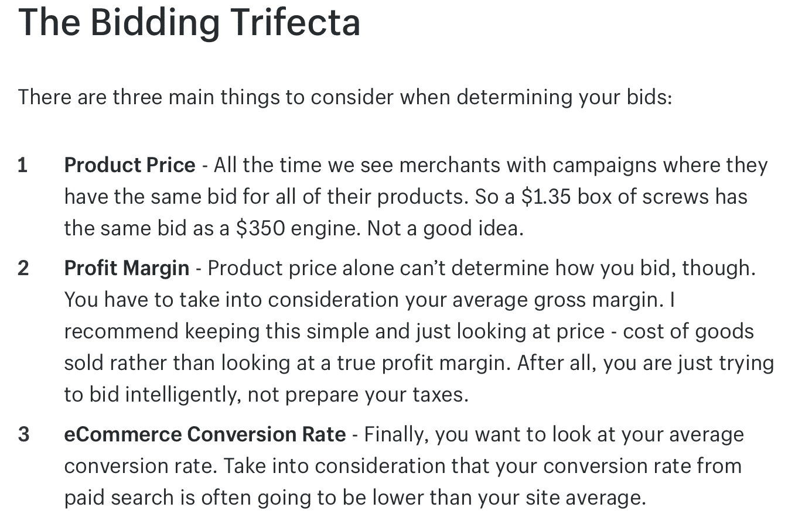The width and height of the screenshot is (812, 514).
Task: Click list number 2
Action: pos(23,268)
